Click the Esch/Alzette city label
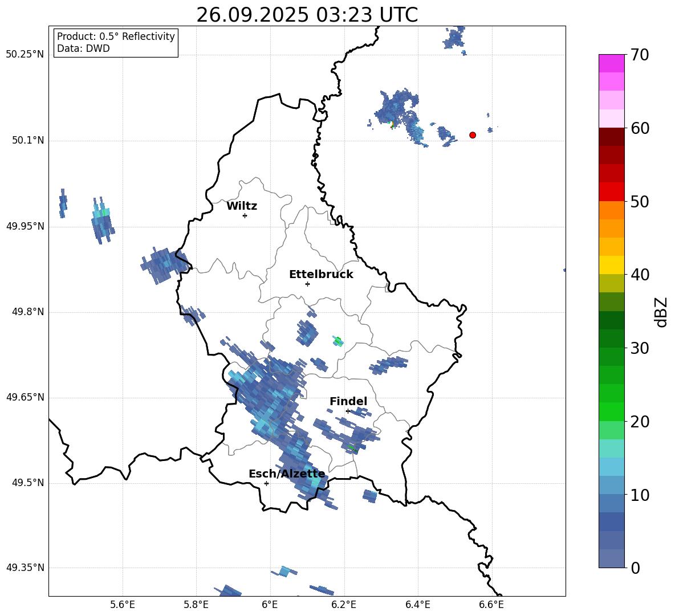This screenshot has height=616, width=675. [x=287, y=474]
